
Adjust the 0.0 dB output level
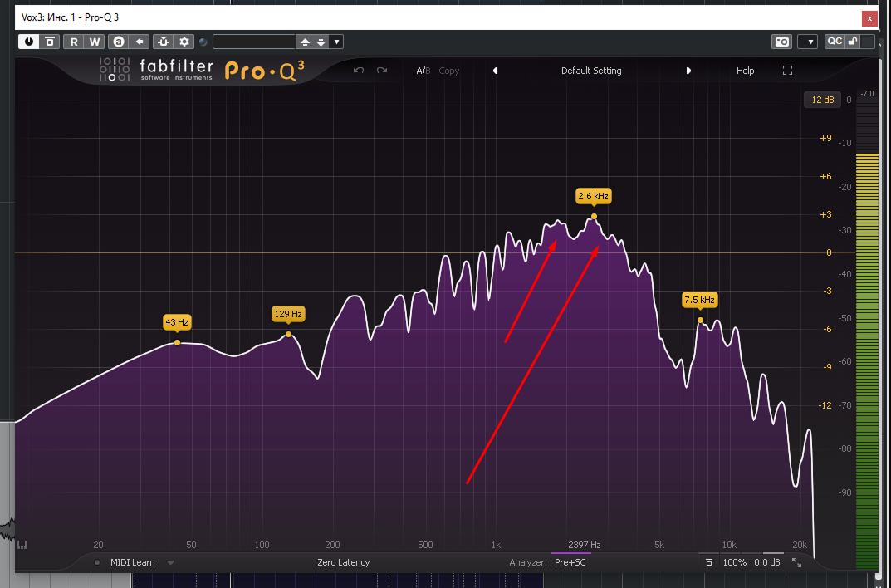(x=767, y=562)
